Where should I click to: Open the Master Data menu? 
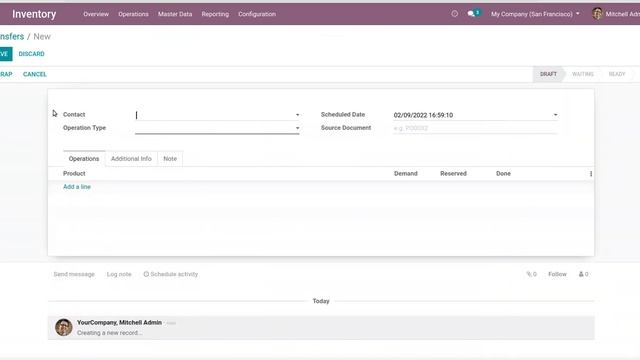tap(175, 14)
